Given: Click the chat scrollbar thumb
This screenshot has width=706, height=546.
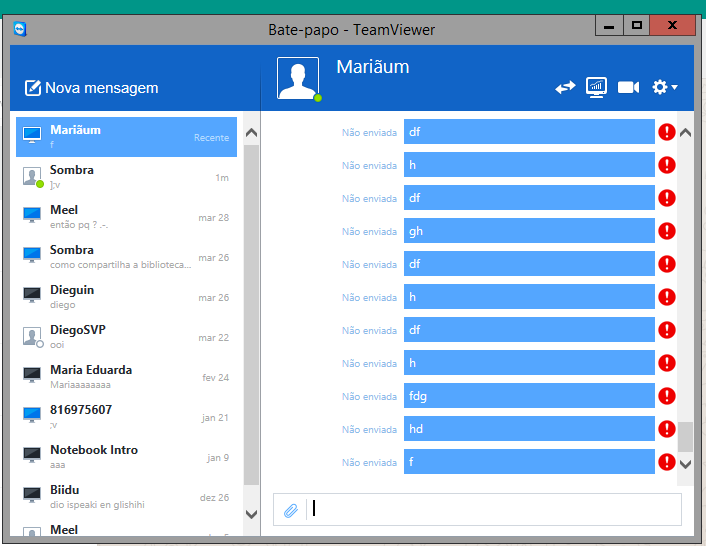Looking at the screenshot, I should [x=685, y=437].
